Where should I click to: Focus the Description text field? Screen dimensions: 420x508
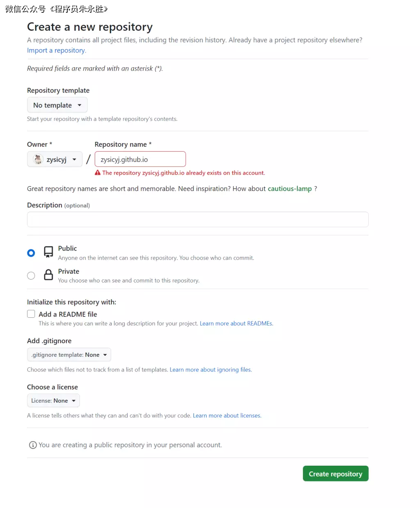click(198, 219)
